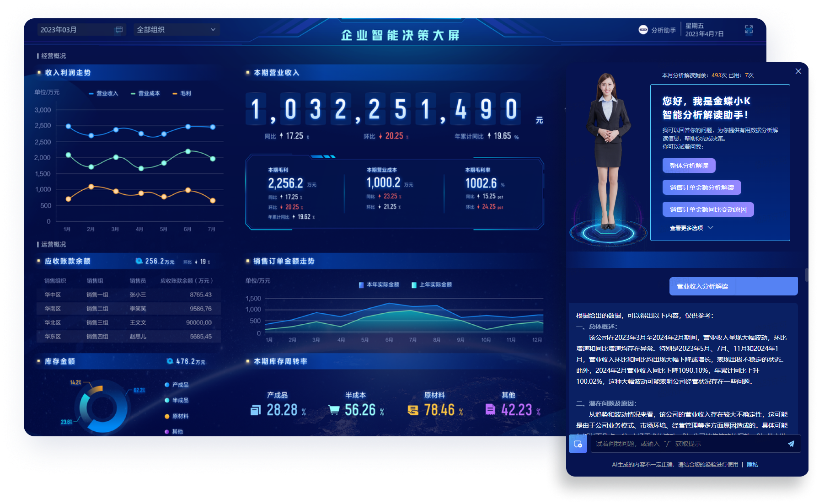Click the send message paper plane icon
Viewport: 819px width, 504px height.
[791, 444]
